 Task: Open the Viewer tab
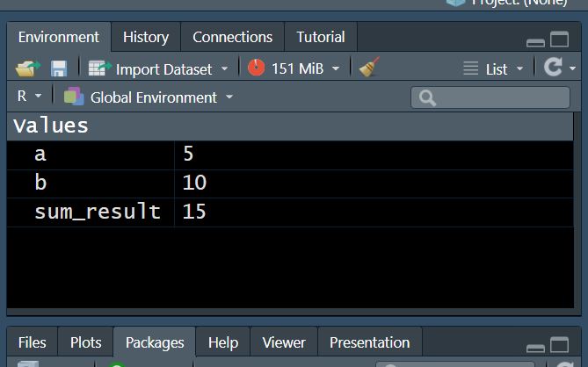[284, 342]
